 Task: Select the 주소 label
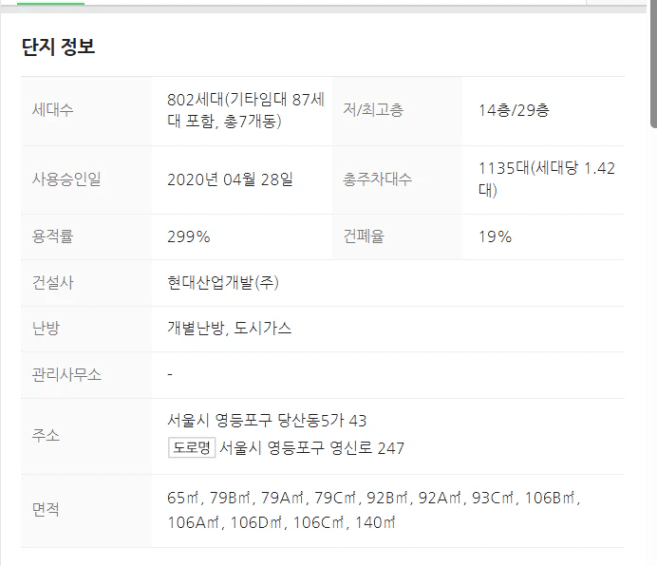(46, 436)
